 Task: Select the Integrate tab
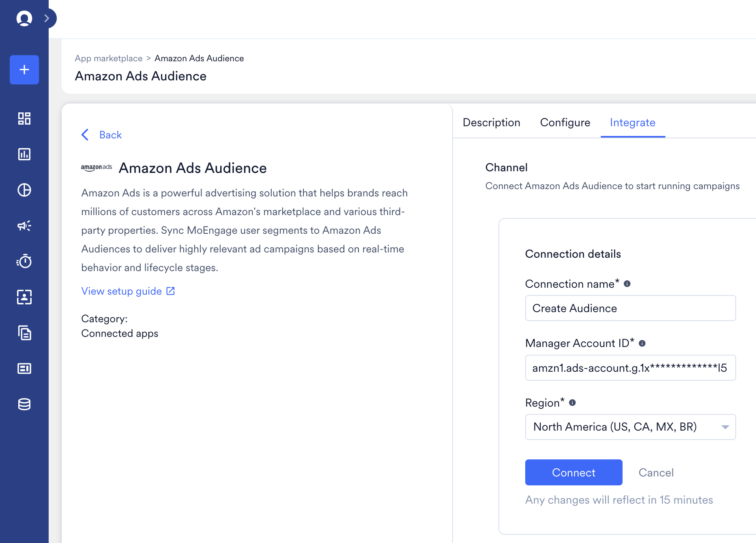633,123
